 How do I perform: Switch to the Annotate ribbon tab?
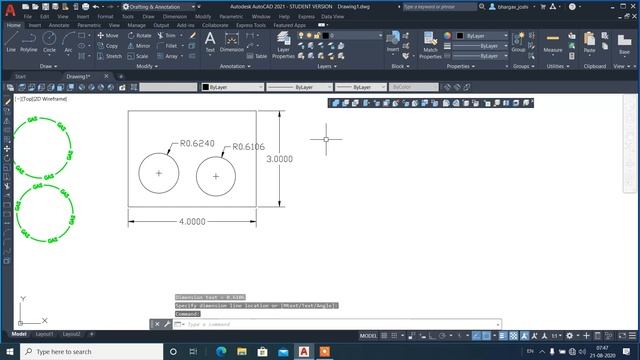tap(59, 25)
